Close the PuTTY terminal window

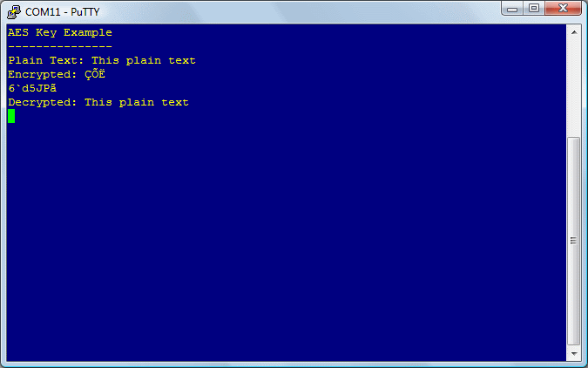(564, 8)
